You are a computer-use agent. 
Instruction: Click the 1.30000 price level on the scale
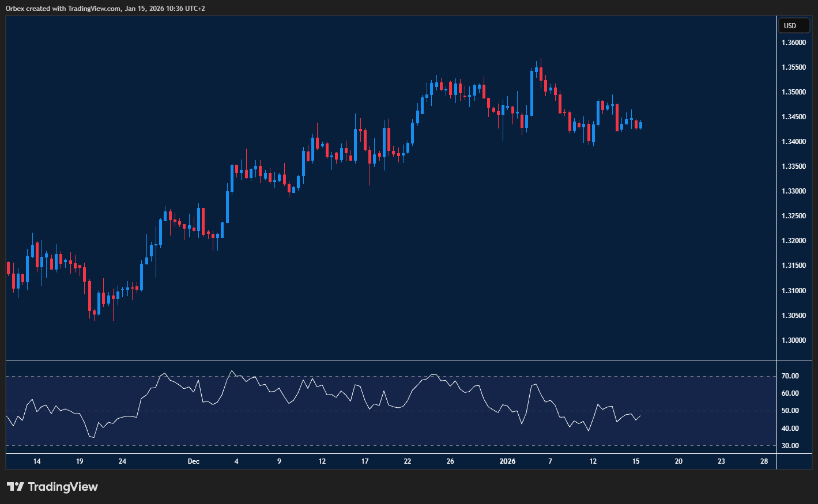[x=794, y=339]
